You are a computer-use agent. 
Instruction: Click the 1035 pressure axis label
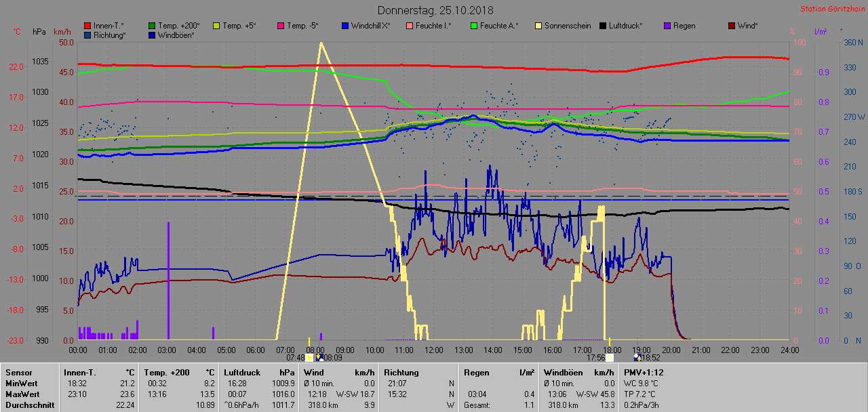tap(40, 61)
